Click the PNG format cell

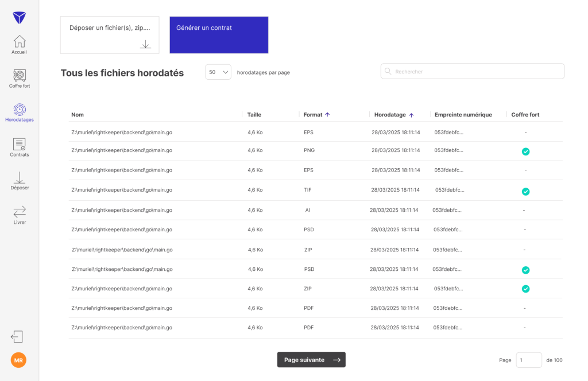[x=309, y=150]
